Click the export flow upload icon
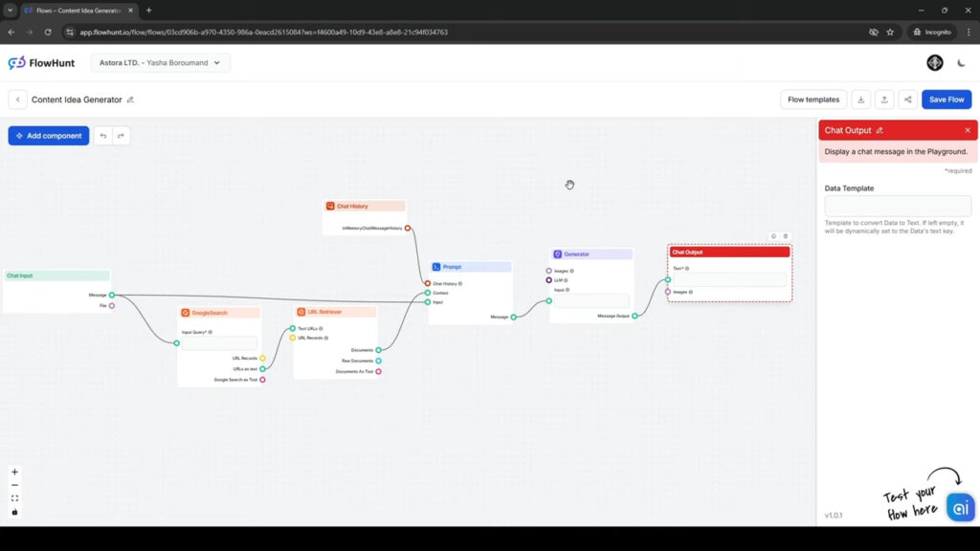 tap(884, 99)
